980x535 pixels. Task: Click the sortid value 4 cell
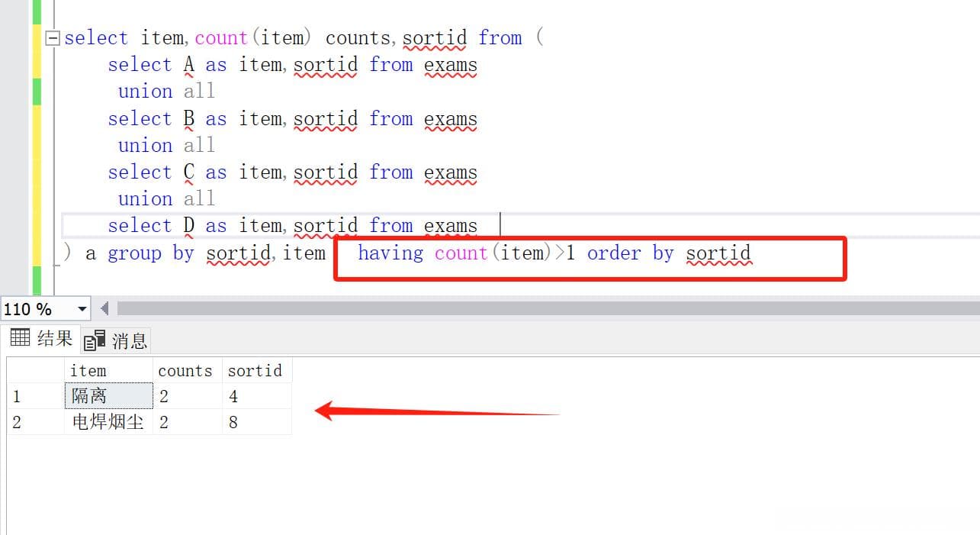(256, 396)
